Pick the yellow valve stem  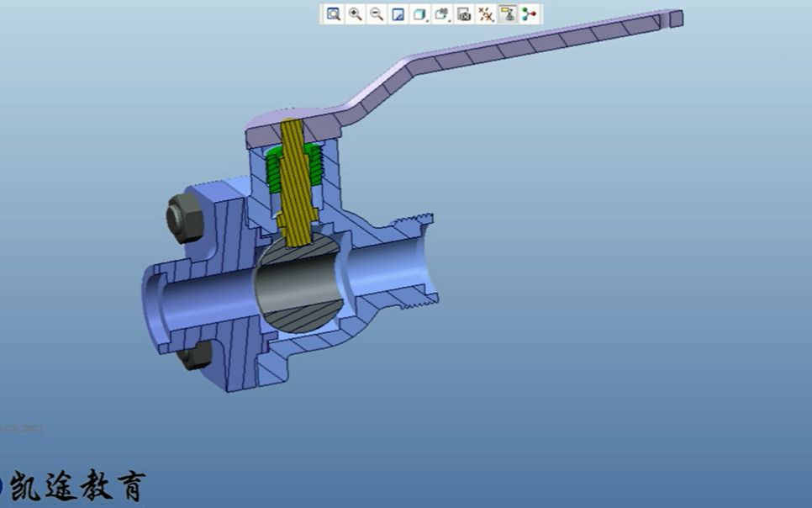294,185
